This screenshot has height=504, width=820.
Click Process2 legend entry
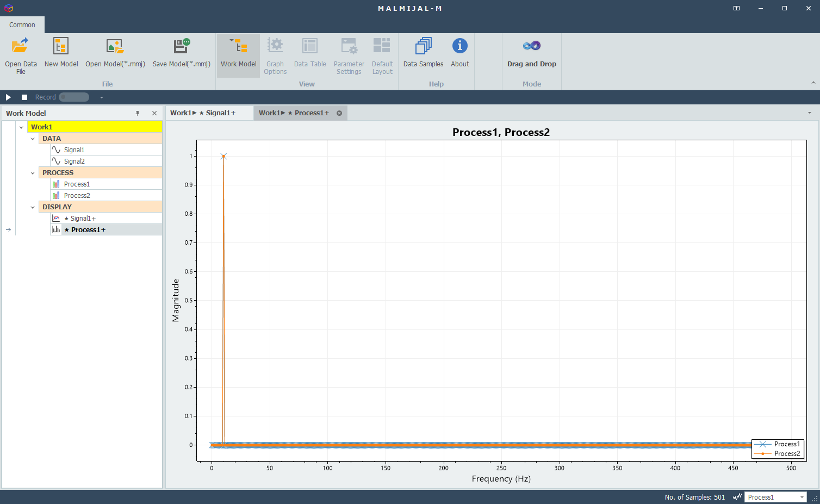point(778,453)
